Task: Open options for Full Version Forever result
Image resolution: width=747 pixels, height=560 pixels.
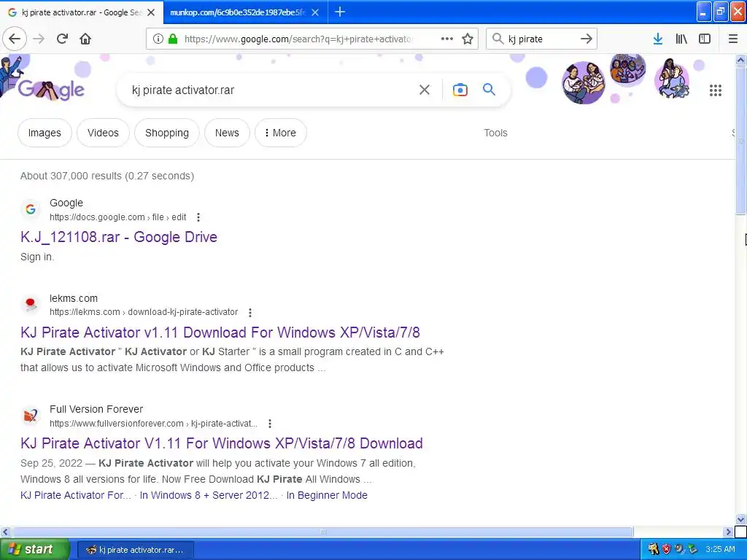Action: click(x=270, y=424)
